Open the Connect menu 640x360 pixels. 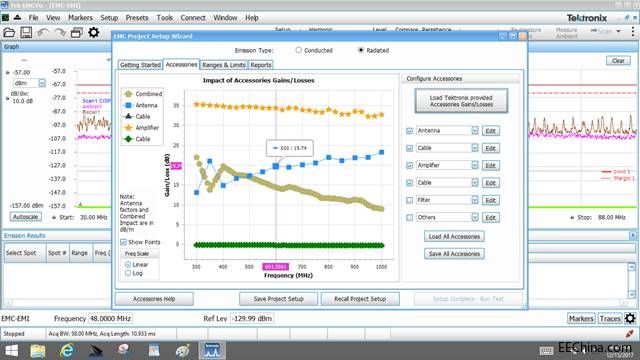[193, 18]
